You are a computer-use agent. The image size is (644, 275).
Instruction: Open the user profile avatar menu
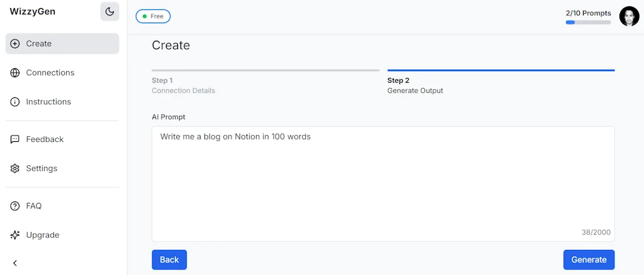click(629, 16)
